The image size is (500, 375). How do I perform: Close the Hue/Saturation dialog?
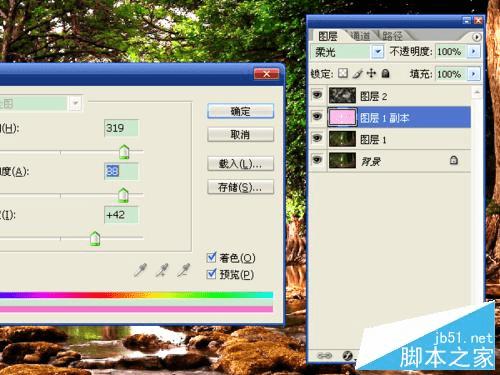pos(266,74)
